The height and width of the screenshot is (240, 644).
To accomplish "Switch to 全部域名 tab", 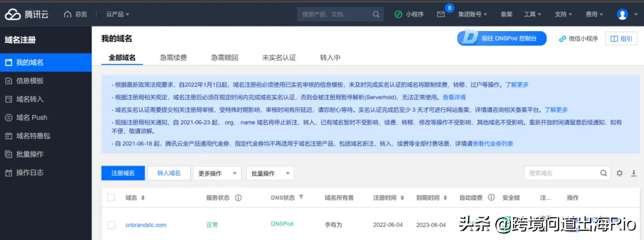I will click(122, 58).
